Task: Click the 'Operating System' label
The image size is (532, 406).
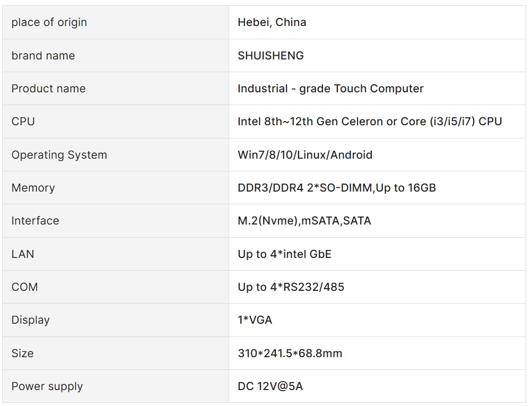Action: [59, 155]
